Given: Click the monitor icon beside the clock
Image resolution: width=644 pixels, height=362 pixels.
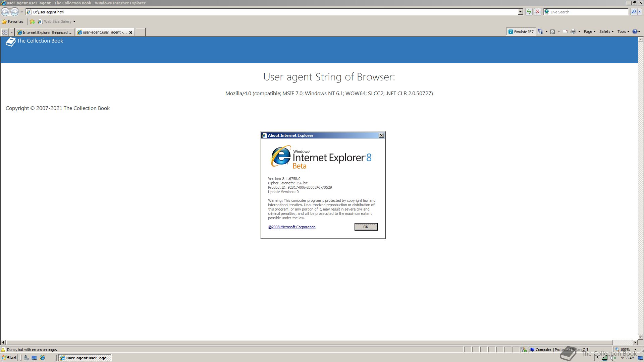Looking at the screenshot, I should [x=640, y=358].
